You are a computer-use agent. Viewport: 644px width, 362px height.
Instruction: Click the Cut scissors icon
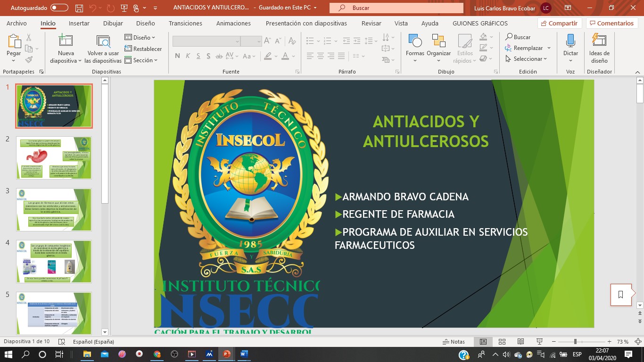click(29, 37)
